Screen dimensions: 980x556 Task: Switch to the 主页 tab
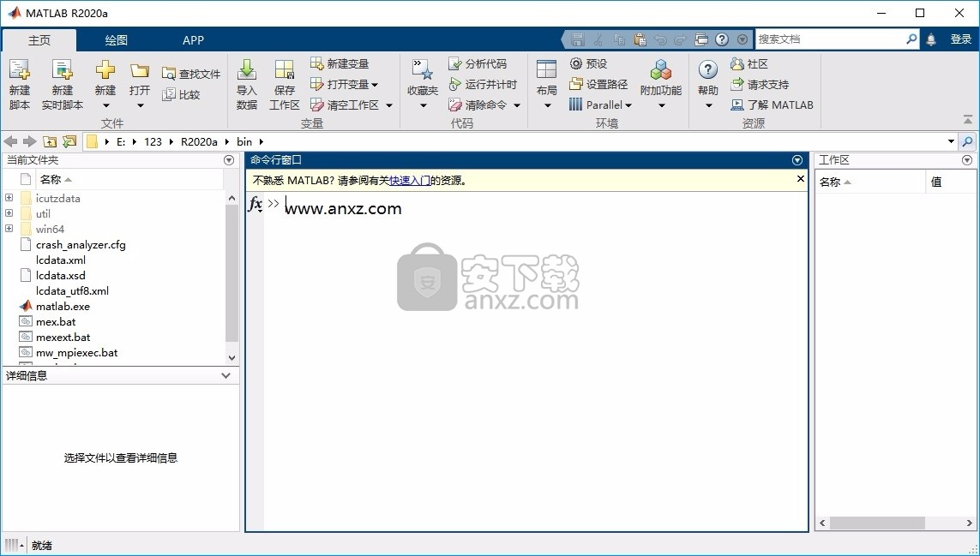[x=39, y=40]
